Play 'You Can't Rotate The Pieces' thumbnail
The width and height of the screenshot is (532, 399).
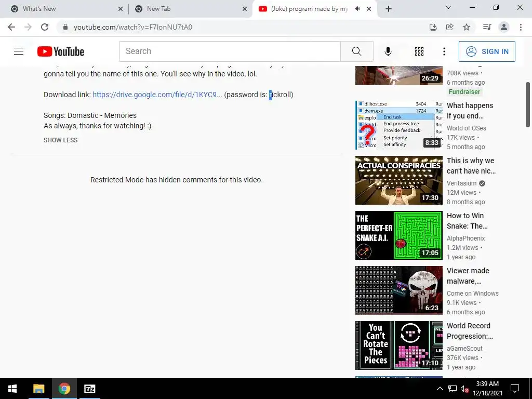coord(399,345)
